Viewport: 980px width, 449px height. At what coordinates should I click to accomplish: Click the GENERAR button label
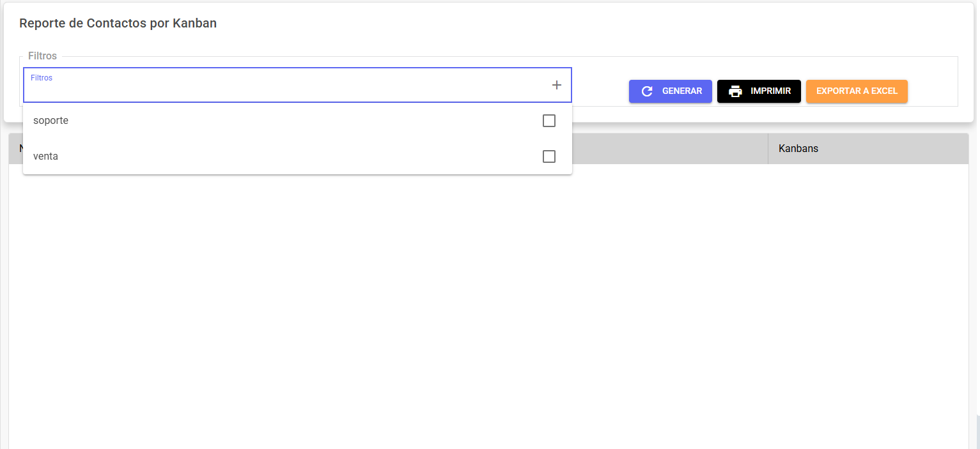pyautogui.click(x=682, y=91)
